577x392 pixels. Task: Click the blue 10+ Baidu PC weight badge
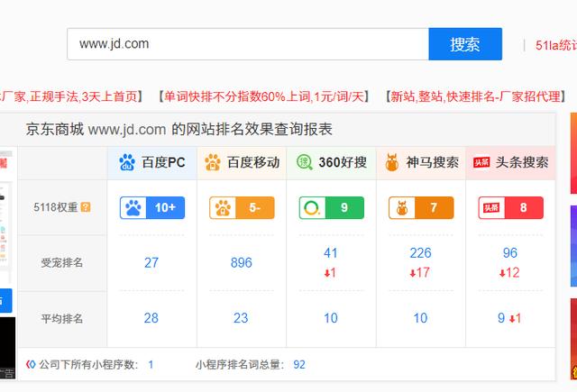[x=152, y=208]
